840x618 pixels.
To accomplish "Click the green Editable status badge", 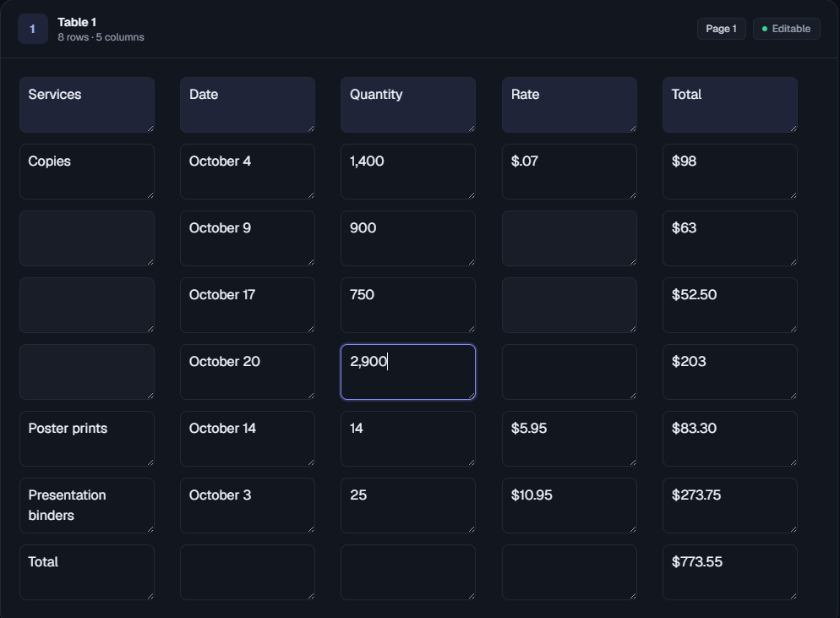I will 787,29.
